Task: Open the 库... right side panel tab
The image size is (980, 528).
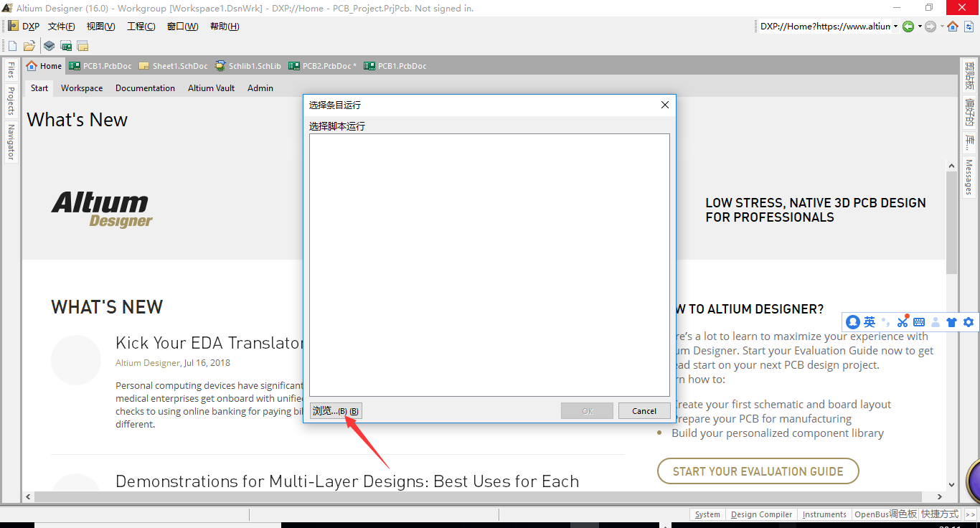Action: pyautogui.click(x=969, y=141)
